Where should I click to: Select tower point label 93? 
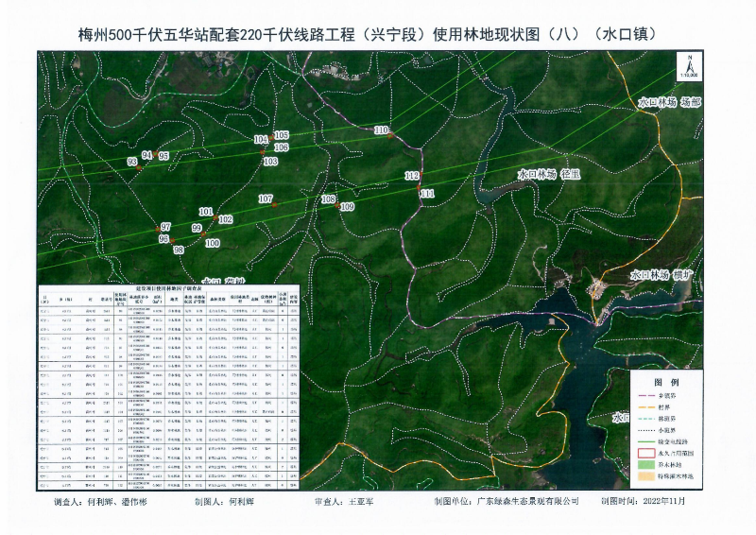tap(132, 162)
